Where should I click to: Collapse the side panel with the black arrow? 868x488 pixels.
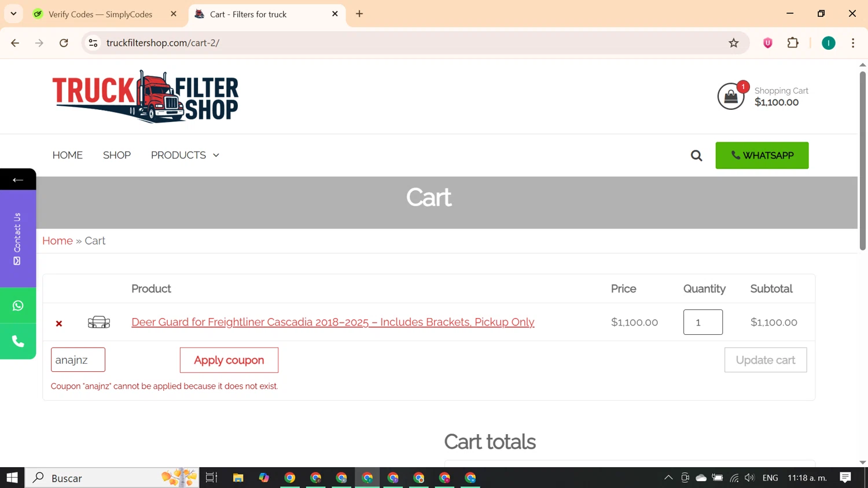18,180
